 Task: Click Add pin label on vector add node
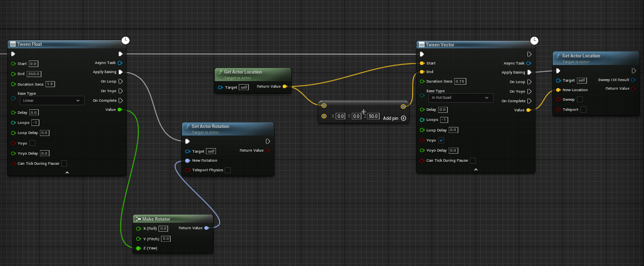pos(391,118)
